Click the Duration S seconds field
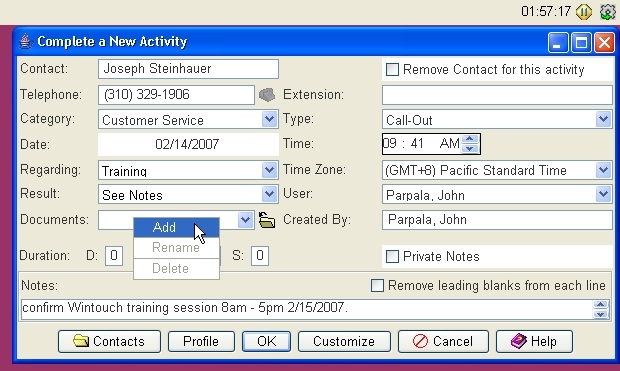 [260, 256]
